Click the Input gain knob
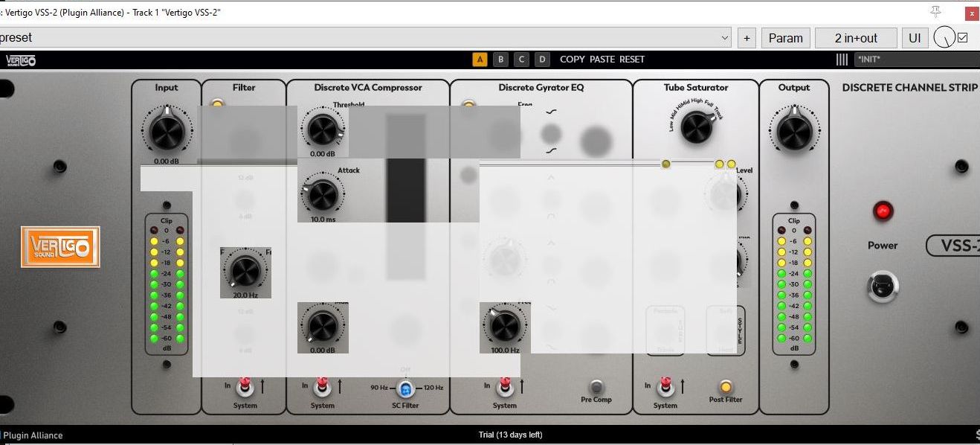 167,132
